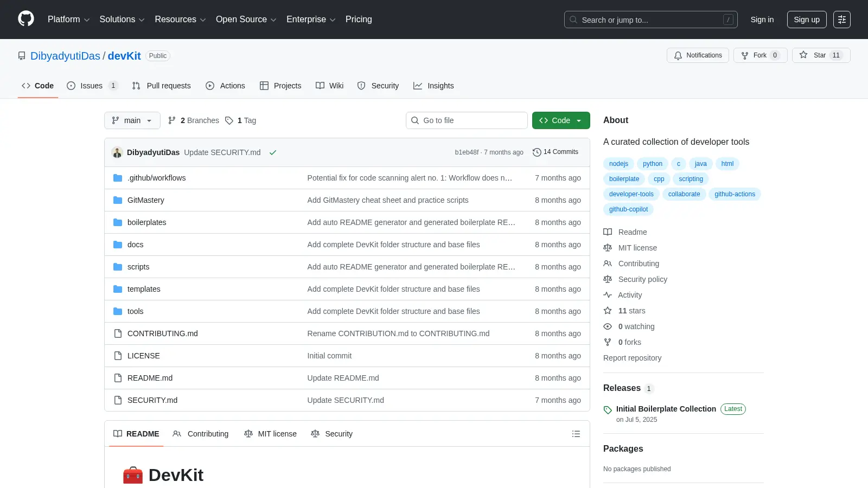Expand the Open Source menu
Image resolution: width=868 pixels, height=488 pixels.
[x=246, y=20]
